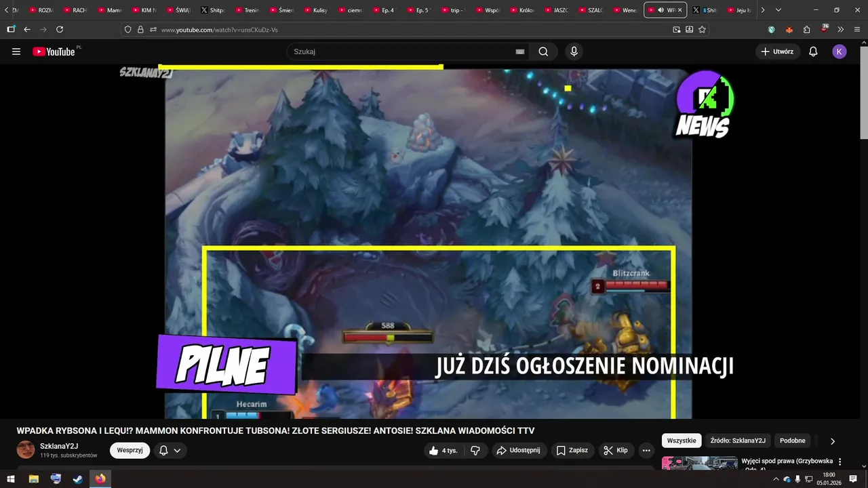Click the Utwórz create button
The image size is (868, 488).
(x=777, y=52)
